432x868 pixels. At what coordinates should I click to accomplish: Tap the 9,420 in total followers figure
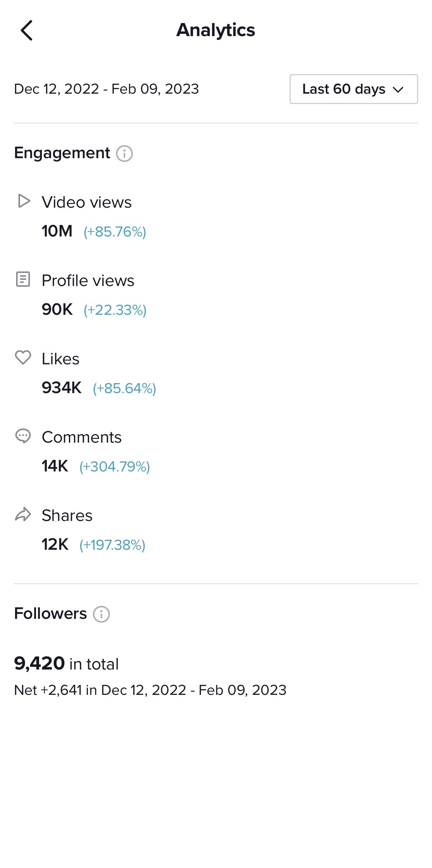tap(66, 663)
